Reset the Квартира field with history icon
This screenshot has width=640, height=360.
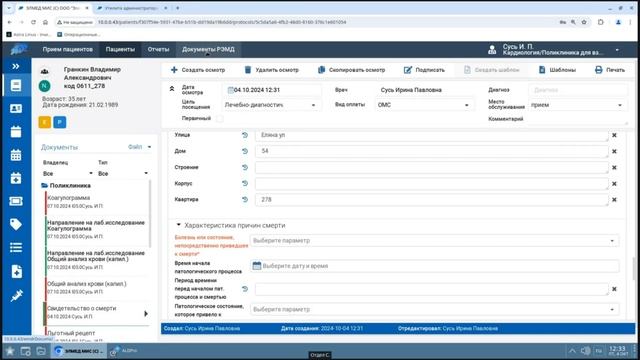point(245,200)
